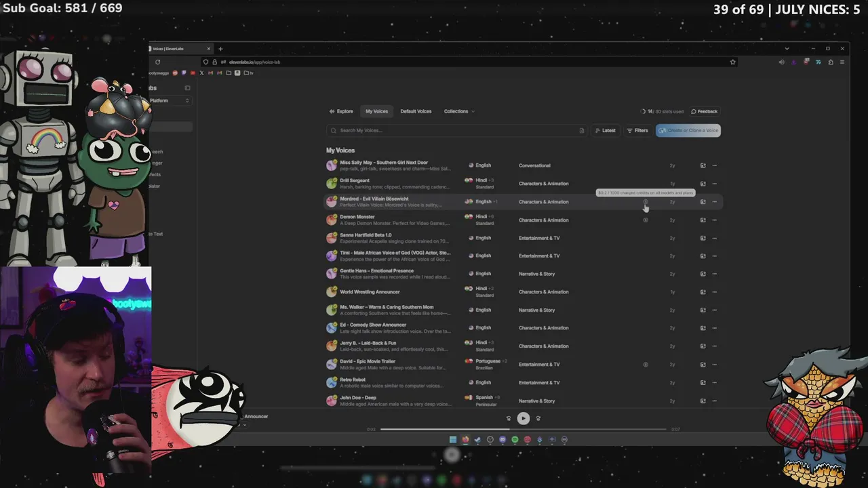Image resolution: width=868 pixels, height=488 pixels.
Task: Collapse the sidebar with panel icon
Action: (188, 87)
